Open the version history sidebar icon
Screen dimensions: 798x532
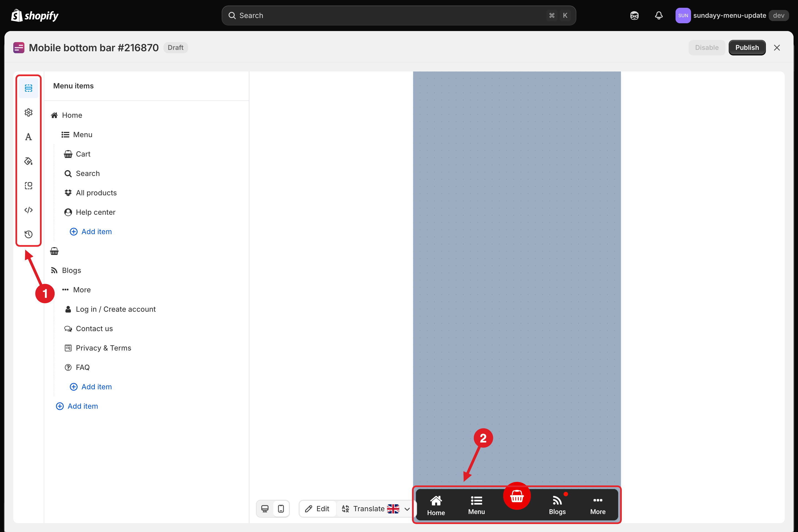[x=29, y=234]
